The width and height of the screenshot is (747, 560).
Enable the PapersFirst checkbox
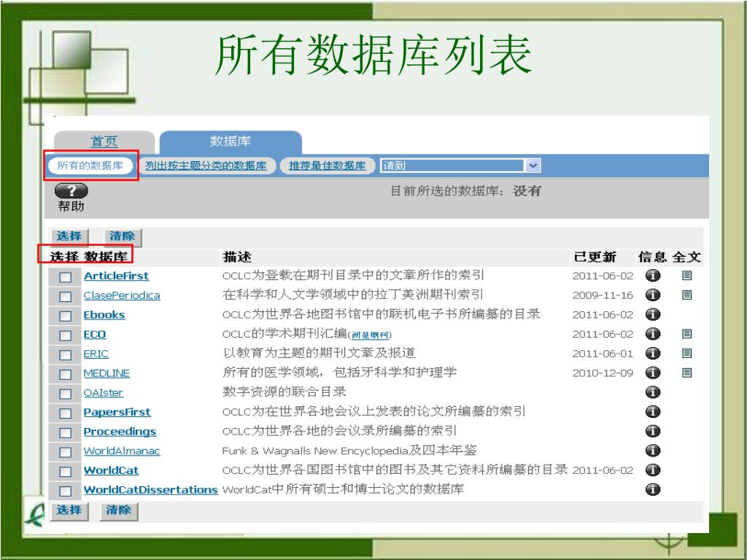65,413
